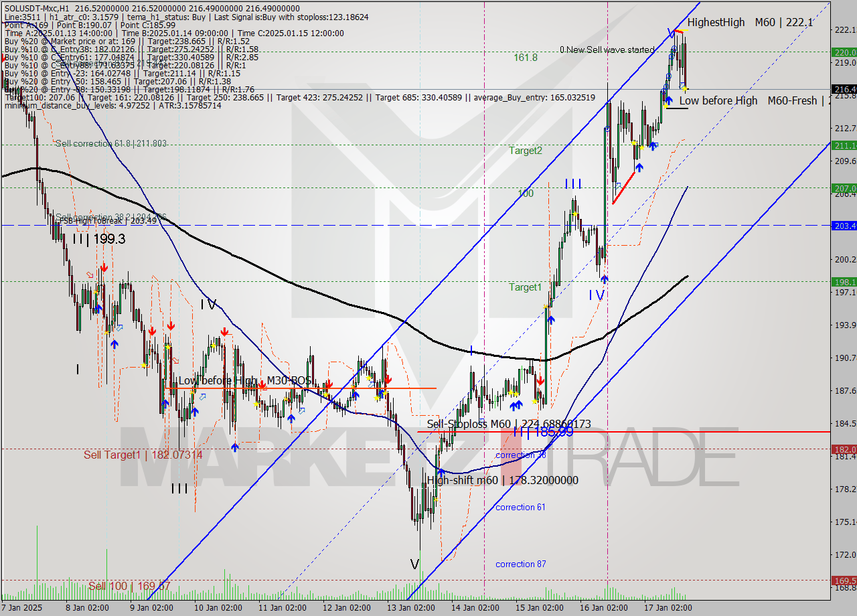Select the 'HighestHigh M60 | 222.1' label

click(x=750, y=22)
